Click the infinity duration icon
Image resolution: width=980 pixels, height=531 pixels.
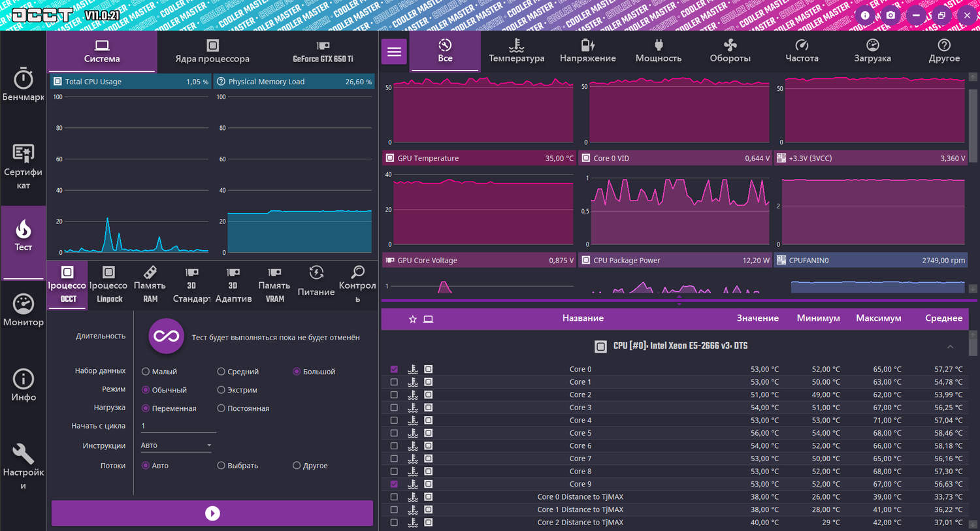166,336
